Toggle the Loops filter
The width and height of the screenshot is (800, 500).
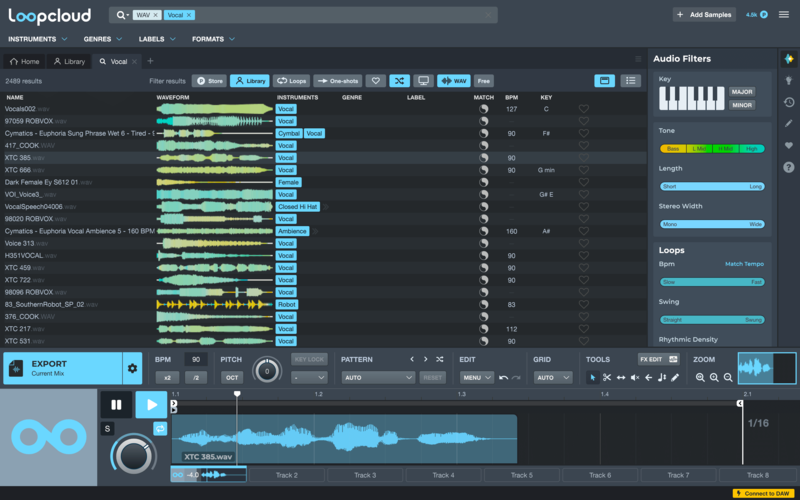pos(291,81)
